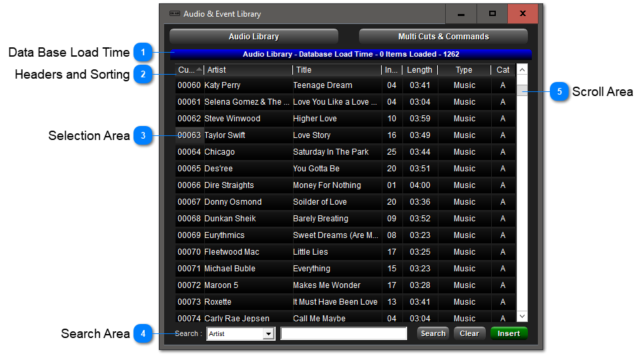Select the Teenage Dream title cell

click(337, 85)
